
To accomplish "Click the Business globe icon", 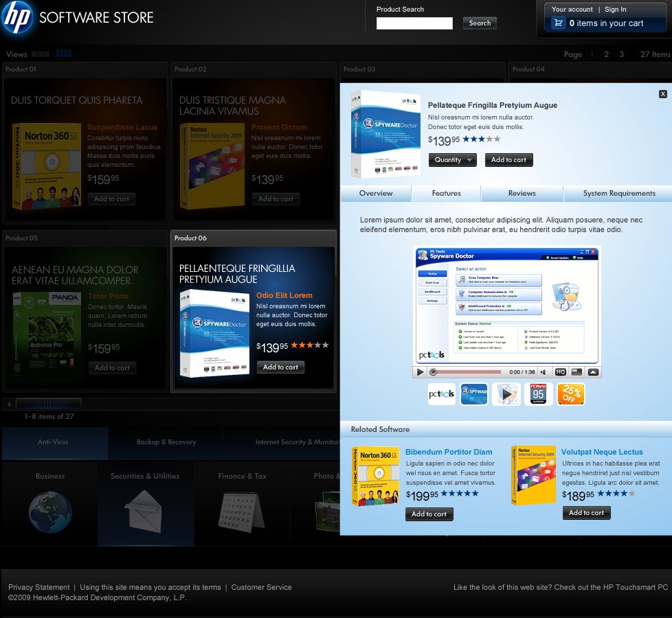I will [x=50, y=512].
